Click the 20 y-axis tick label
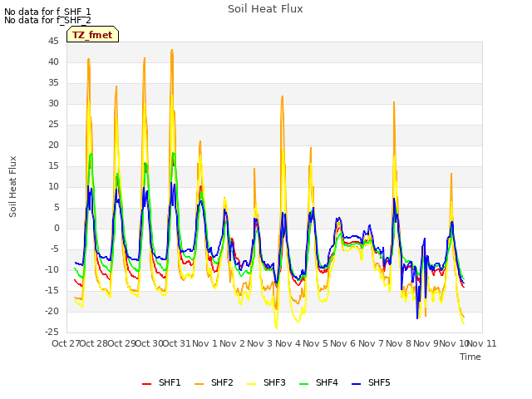The height and width of the screenshot is (399, 532). coord(53,145)
